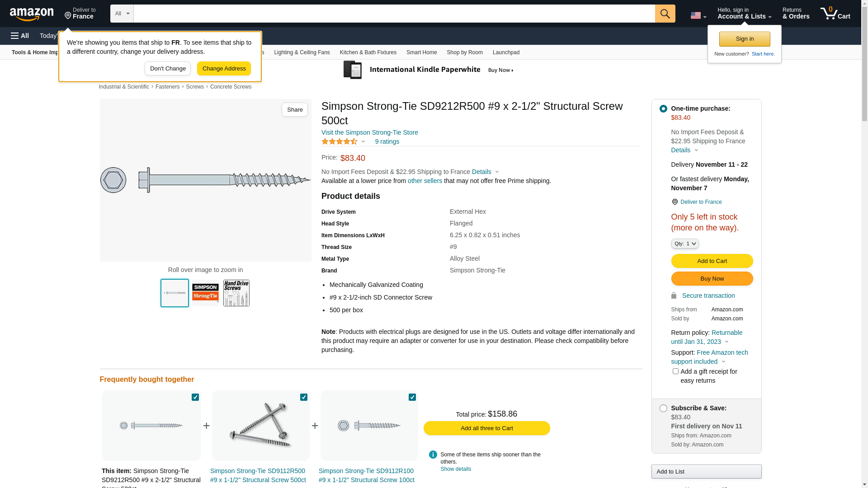Select the Subscribe & Save radio option
The width and height of the screenshot is (868, 488).
click(x=663, y=408)
